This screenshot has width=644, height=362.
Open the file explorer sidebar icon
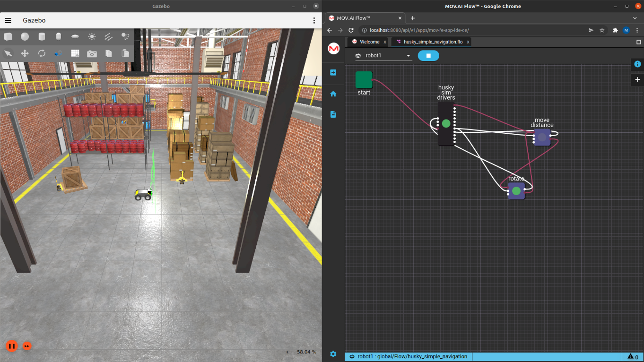(x=333, y=114)
